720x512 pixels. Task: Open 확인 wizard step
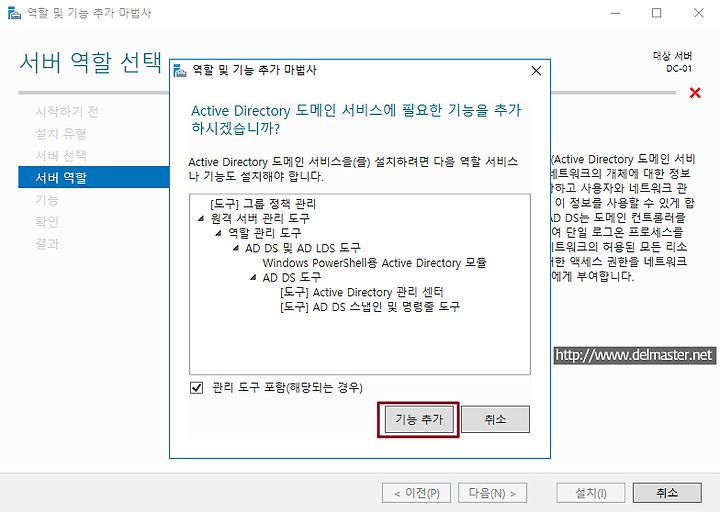point(47,222)
